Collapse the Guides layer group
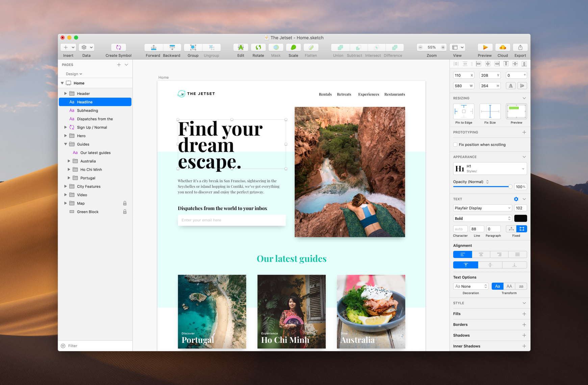The image size is (588, 385). [66, 144]
